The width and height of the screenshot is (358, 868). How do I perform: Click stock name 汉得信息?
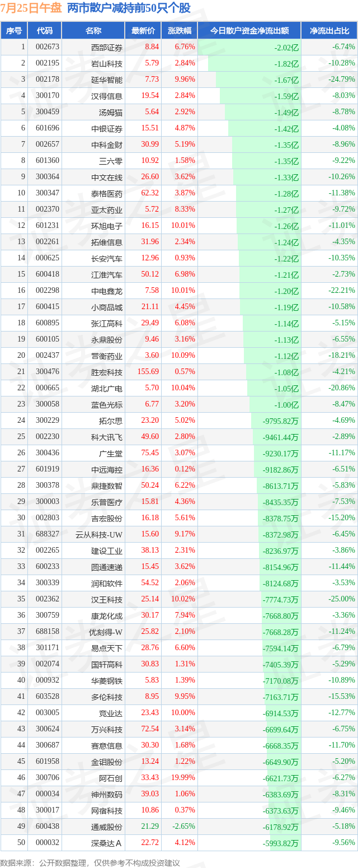pyautogui.click(x=107, y=96)
